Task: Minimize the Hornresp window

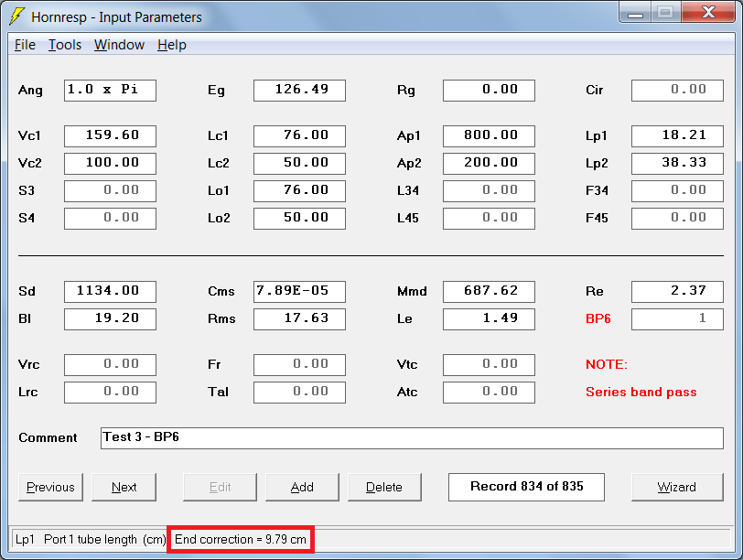Action: (x=635, y=12)
